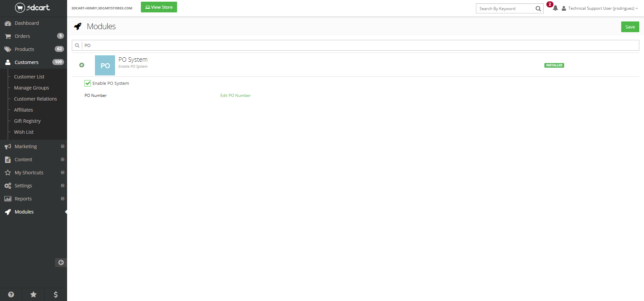The width and height of the screenshot is (644, 301).
Task: Open help via question mark icon
Action: click(11, 294)
